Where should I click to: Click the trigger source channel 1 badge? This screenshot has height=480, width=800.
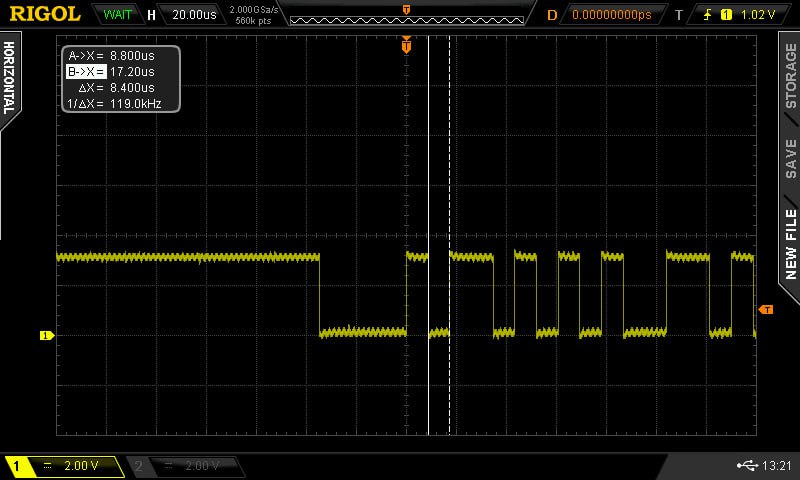tap(726, 15)
